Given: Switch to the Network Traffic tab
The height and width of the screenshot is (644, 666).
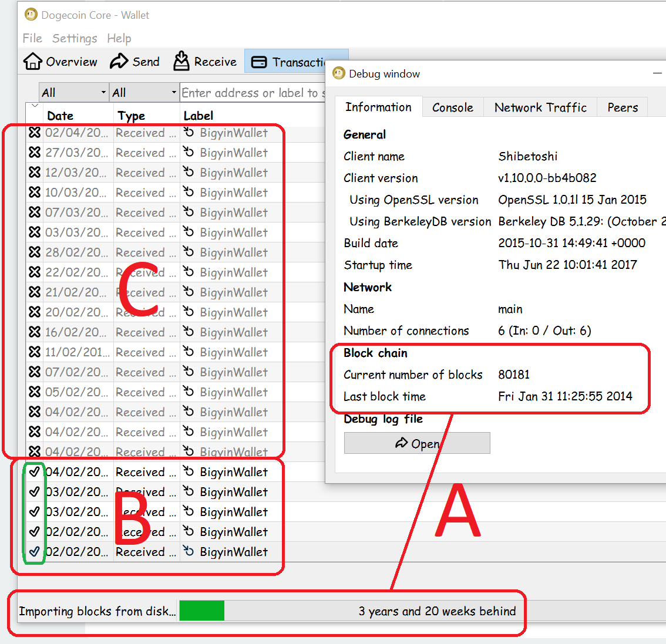Looking at the screenshot, I should pyautogui.click(x=540, y=107).
